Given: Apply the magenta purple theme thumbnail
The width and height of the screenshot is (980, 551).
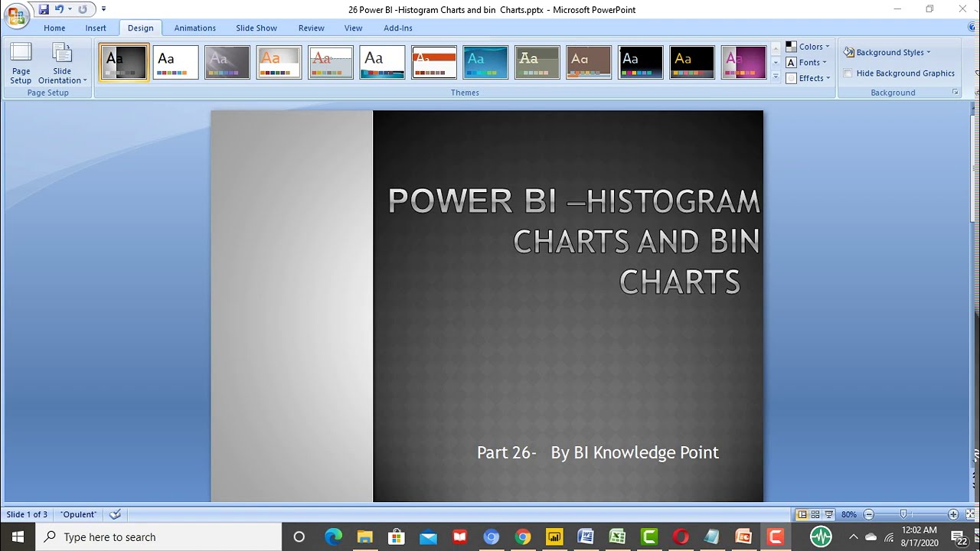Looking at the screenshot, I should tap(744, 62).
